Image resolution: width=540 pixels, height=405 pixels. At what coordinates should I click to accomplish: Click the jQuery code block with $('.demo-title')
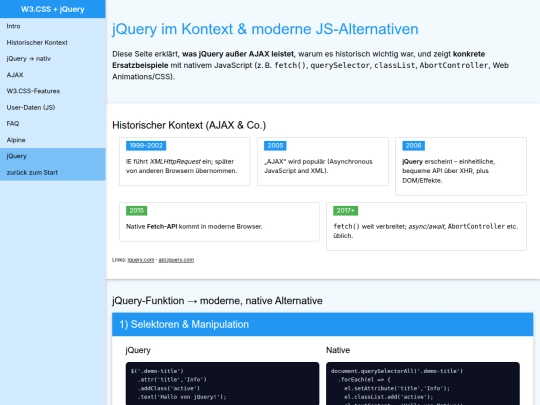222,383
